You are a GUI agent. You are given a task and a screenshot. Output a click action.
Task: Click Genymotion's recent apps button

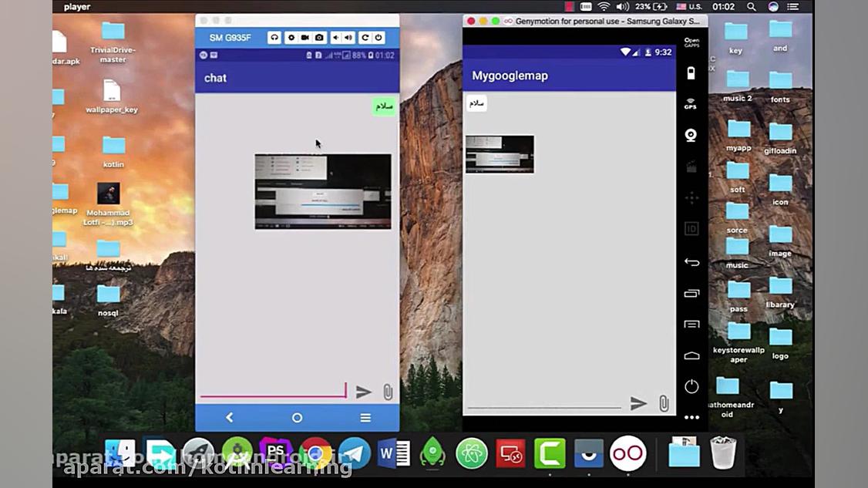coord(691,293)
